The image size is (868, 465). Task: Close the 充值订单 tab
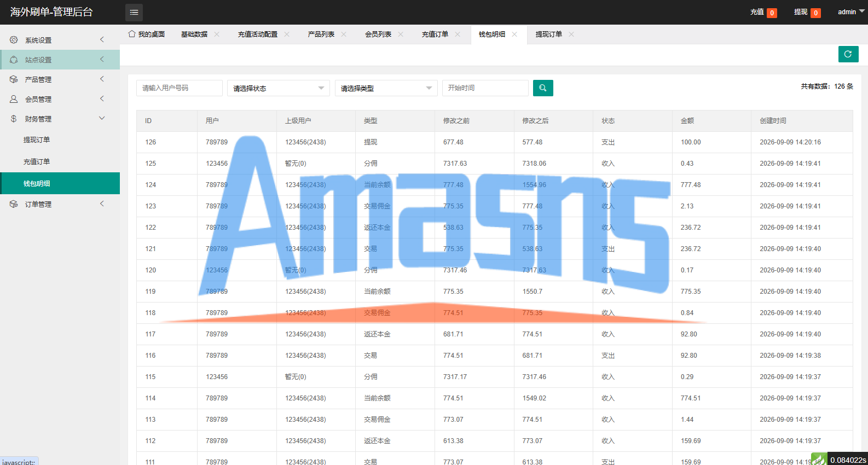(458, 34)
